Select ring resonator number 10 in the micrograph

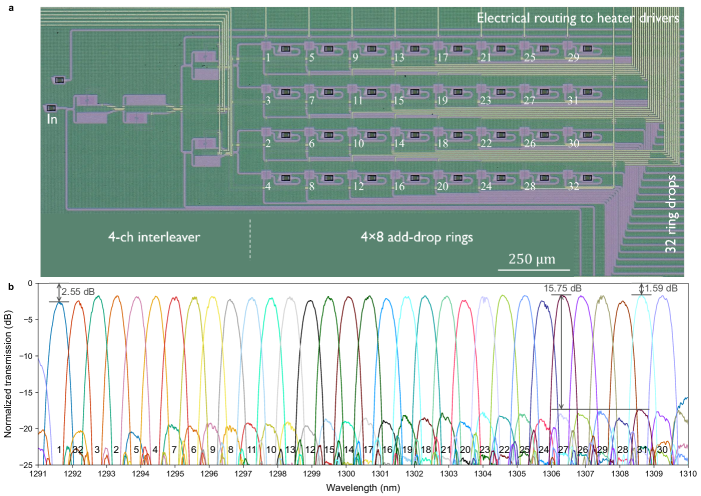tap(355, 134)
